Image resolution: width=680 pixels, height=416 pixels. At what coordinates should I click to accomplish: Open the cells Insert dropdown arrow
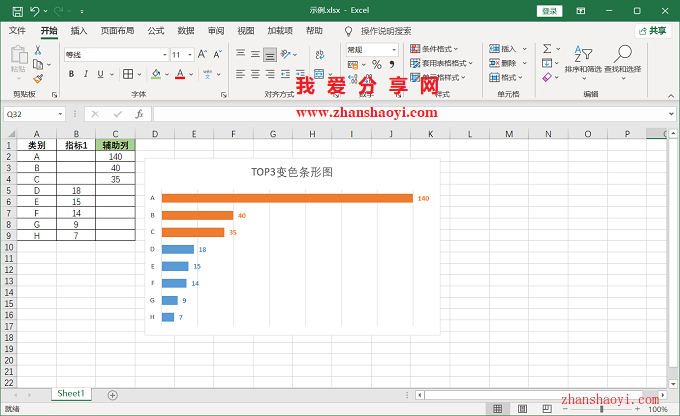(525, 49)
